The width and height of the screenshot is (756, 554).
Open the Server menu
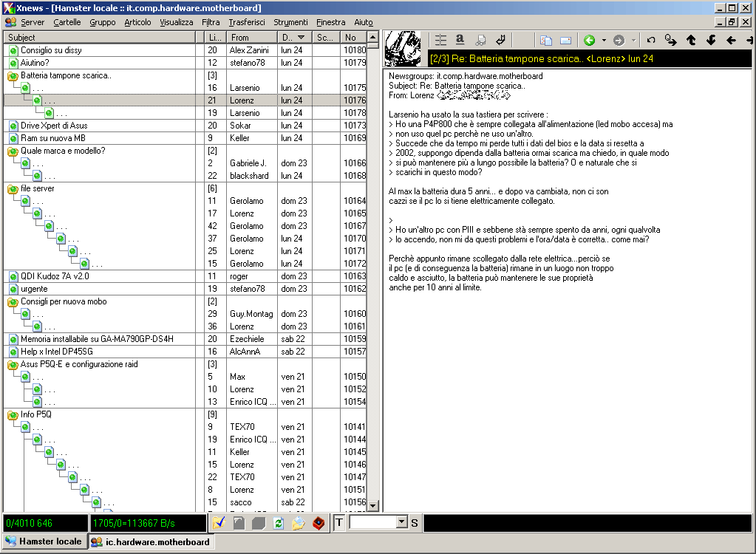click(x=33, y=22)
